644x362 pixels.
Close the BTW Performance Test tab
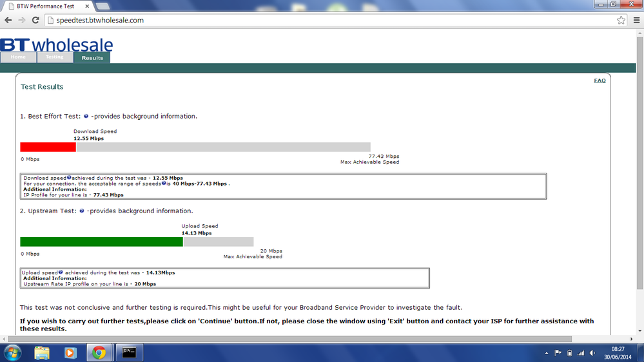point(87,6)
